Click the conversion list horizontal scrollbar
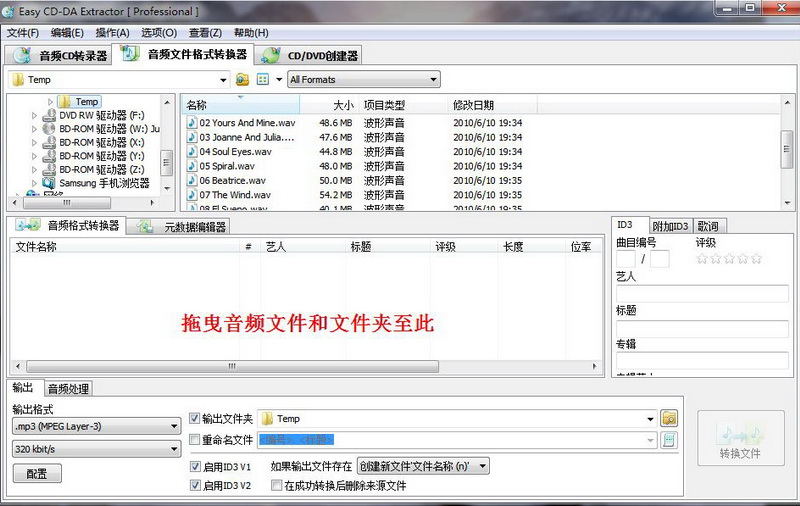This screenshot has height=506, width=800. (x=306, y=366)
